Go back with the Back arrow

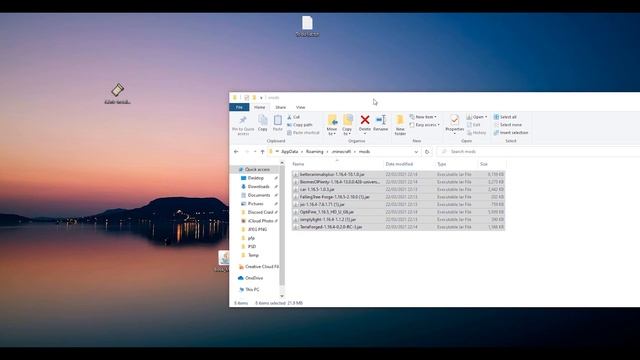236,151
